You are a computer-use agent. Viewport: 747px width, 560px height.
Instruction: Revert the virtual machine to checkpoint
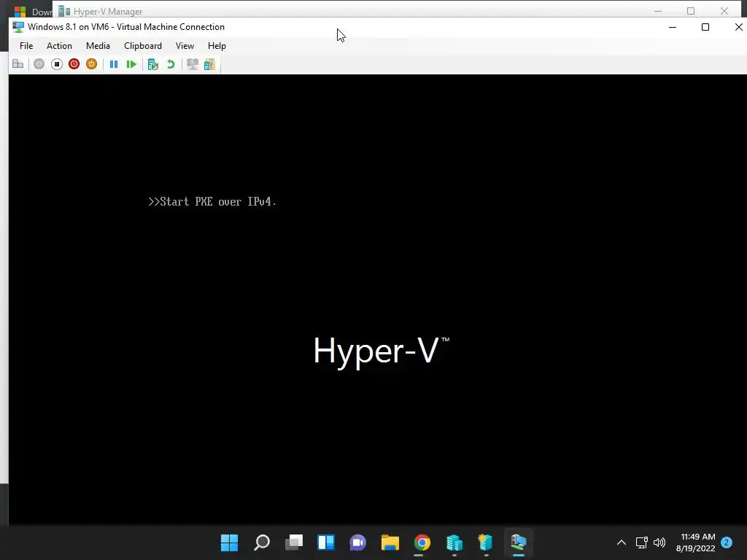pos(171,64)
